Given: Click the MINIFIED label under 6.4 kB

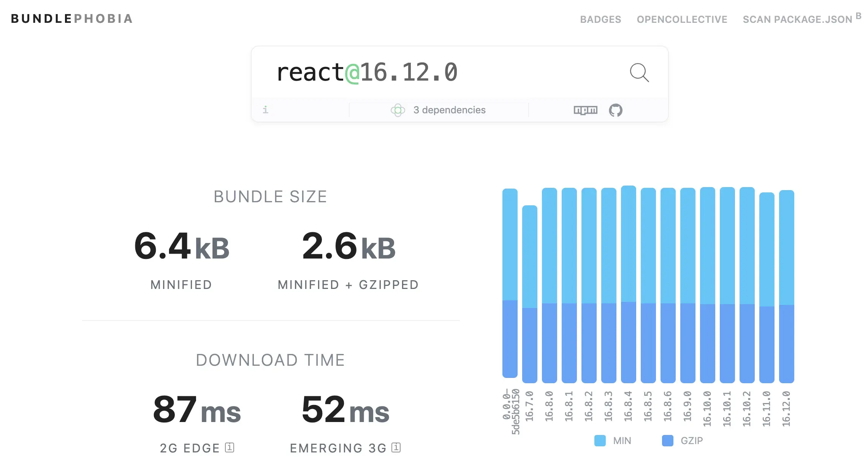Looking at the screenshot, I should coord(181,285).
